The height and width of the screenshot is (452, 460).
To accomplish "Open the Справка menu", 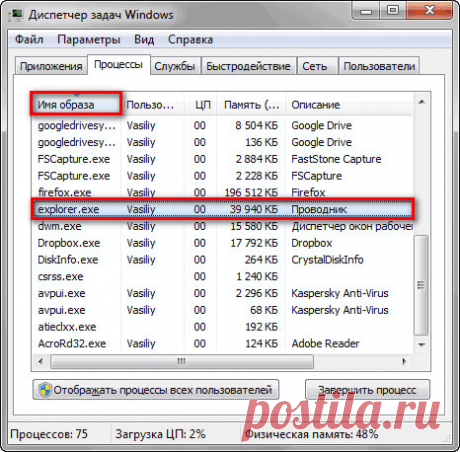I will pos(190,40).
